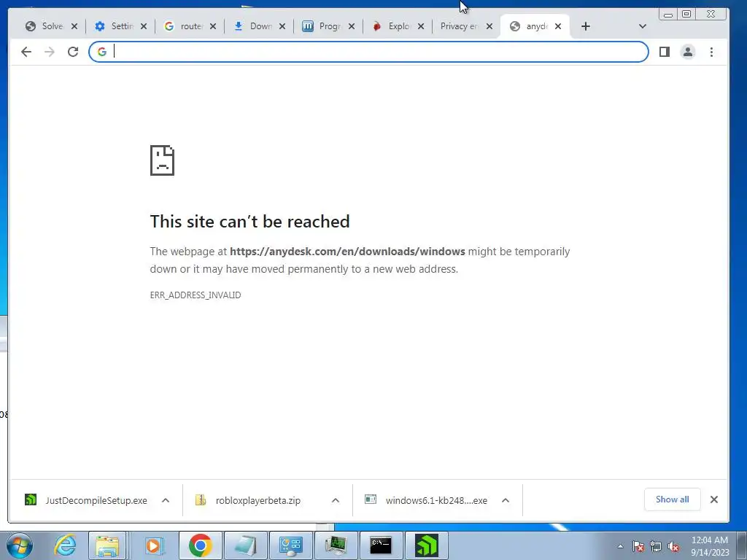Expand options for robloxplayerbeta.zip
The width and height of the screenshot is (747, 560).
point(336,500)
